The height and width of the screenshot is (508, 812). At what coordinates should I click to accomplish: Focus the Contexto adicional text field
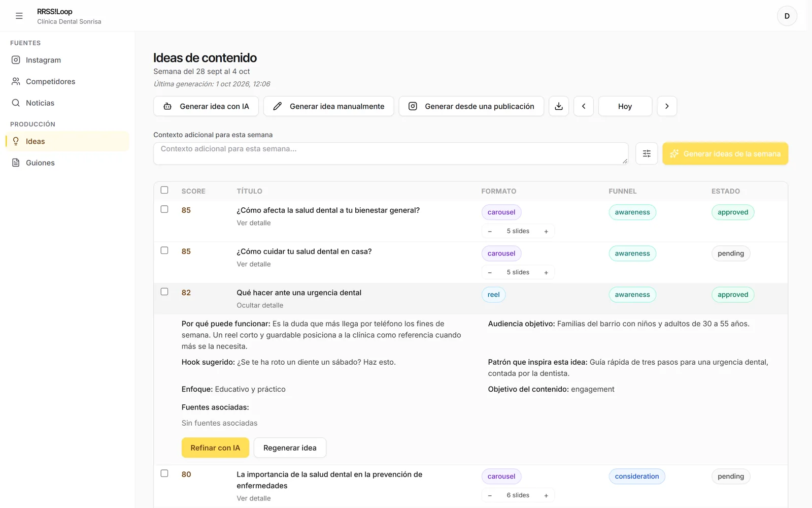[x=391, y=153]
